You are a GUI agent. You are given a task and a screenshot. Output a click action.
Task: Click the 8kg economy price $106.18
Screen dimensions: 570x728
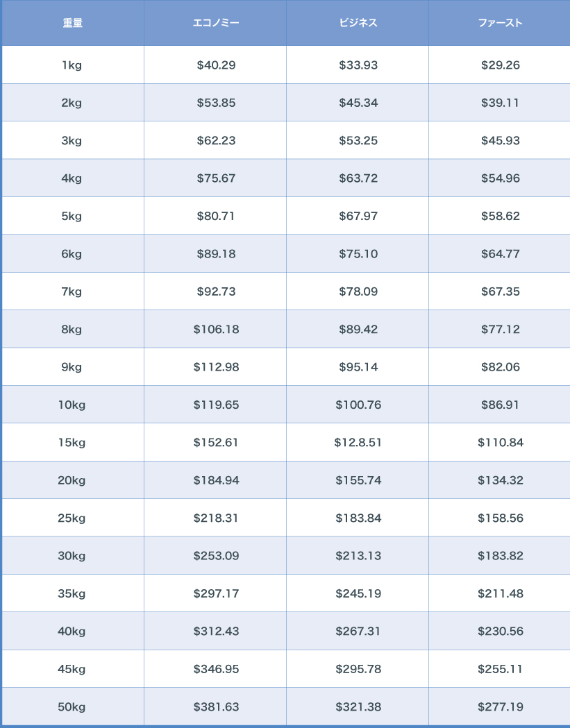216,330
